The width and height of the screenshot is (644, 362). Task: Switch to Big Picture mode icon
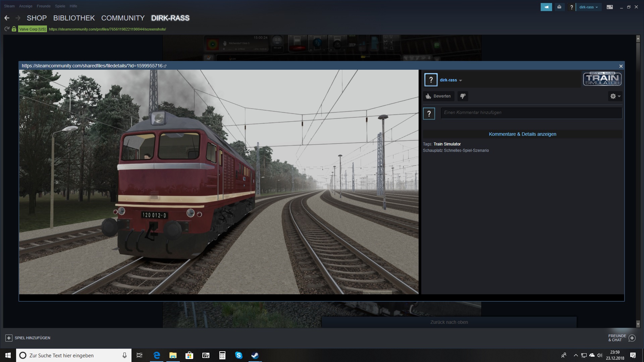coord(609,7)
